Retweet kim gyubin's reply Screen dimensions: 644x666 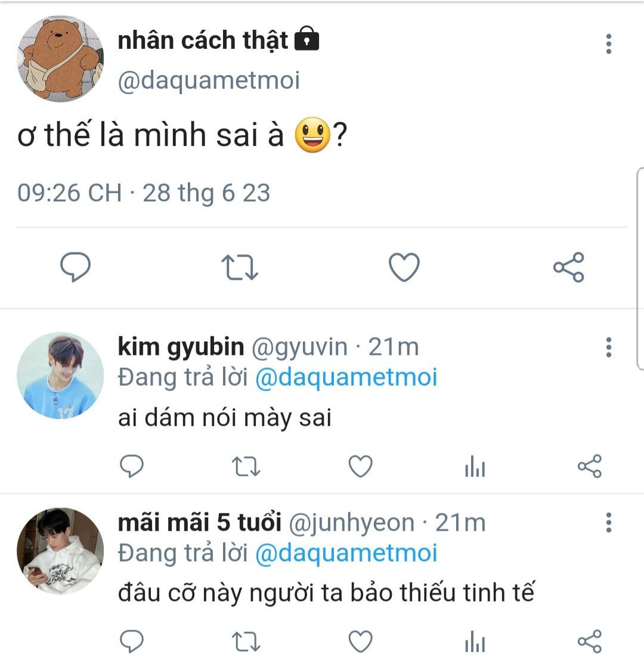tap(246, 467)
